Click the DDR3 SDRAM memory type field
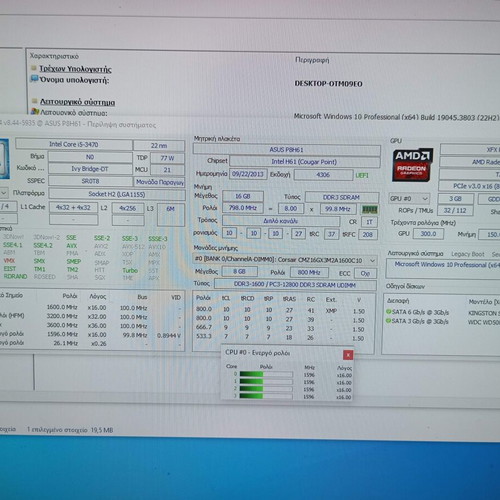The width and height of the screenshot is (500, 500). coord(342,197)
